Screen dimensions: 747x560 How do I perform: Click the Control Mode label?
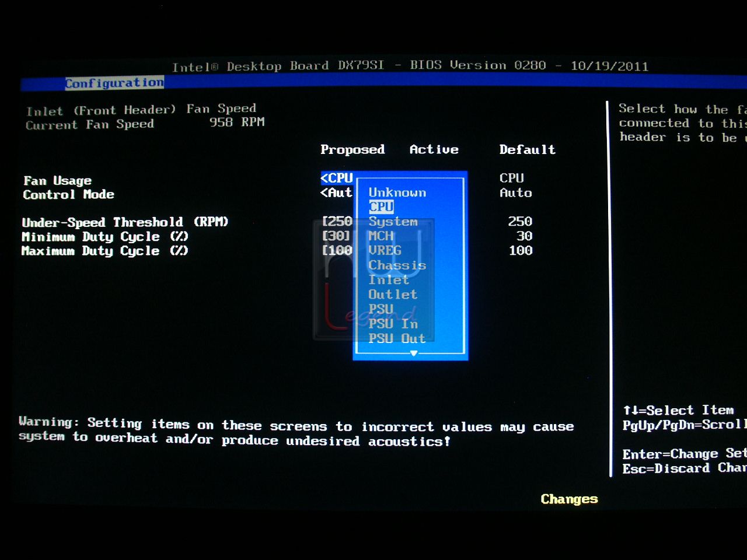tap(68, 194)
